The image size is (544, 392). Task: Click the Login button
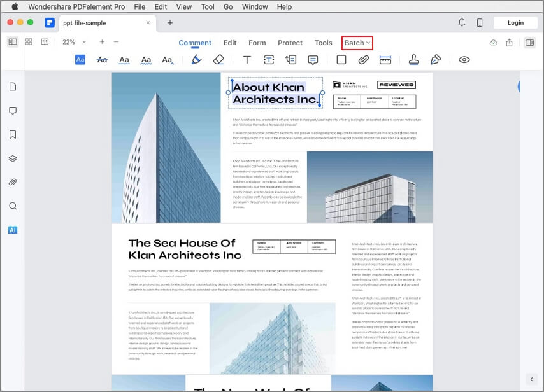[515, 22]
